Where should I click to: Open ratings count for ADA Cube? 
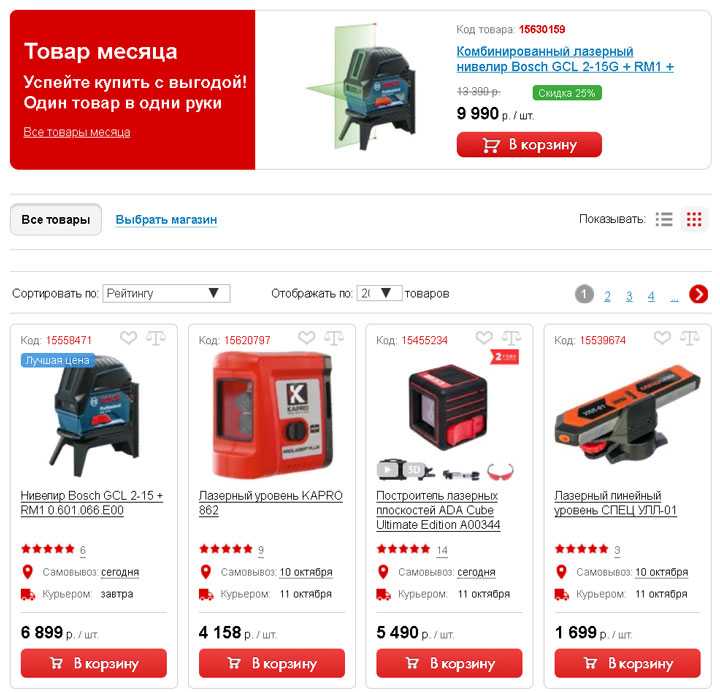442,550
